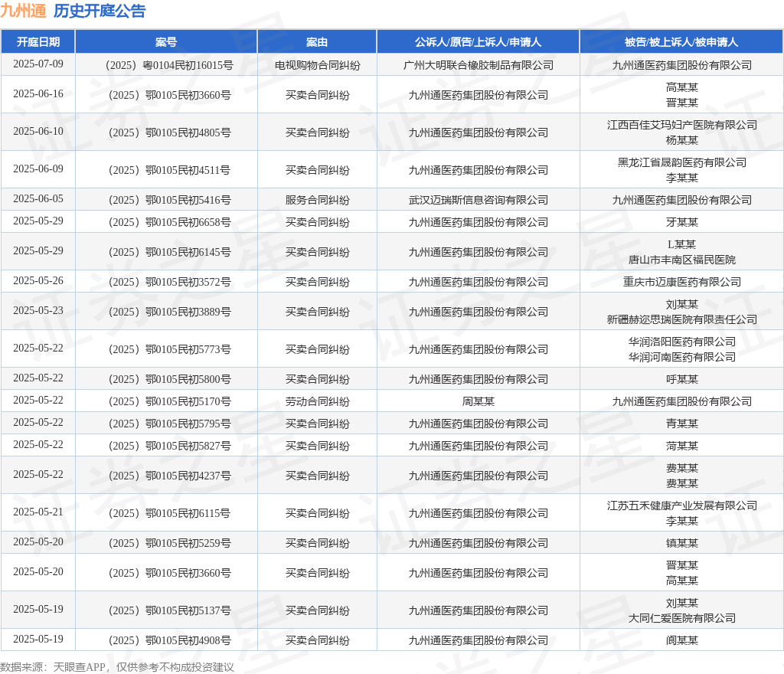Image resolution: width=784 pixels, height=674 pixels.
Task: Click defendant 牙某某
Action: pyautogui.click(x=682, y=222)
